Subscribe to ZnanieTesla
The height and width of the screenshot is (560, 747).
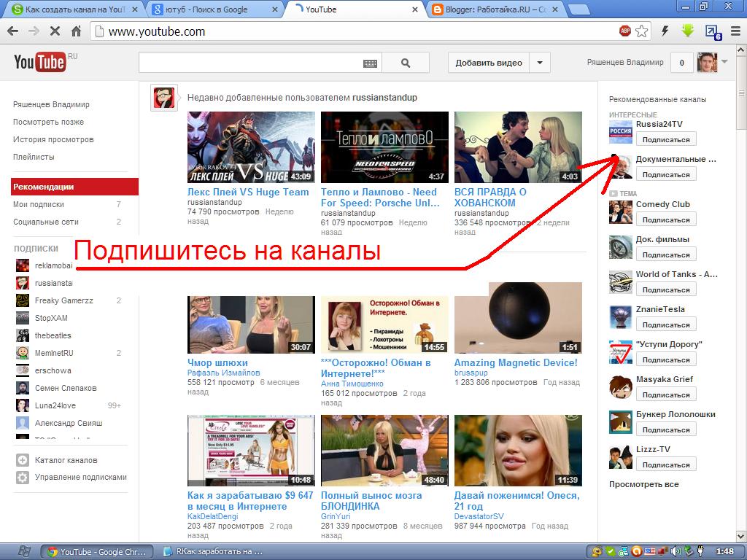666,324
